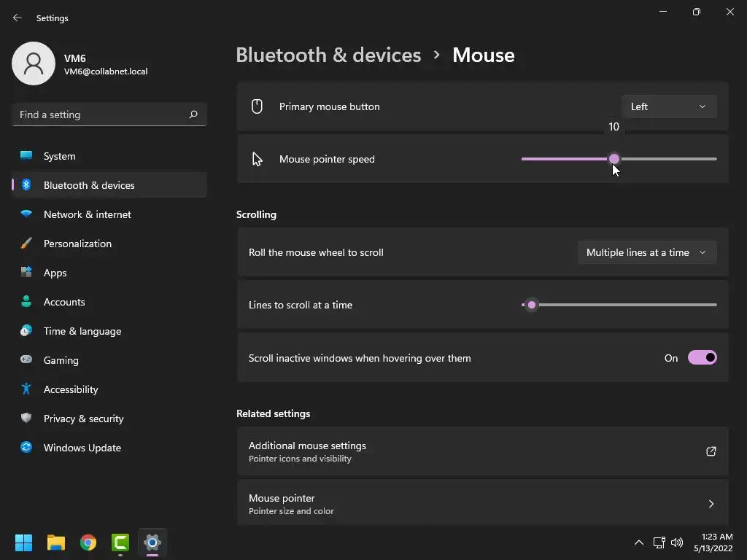Expand the Mouse pointer chevron
The image size is (747, 560).
tap(711, 504)
